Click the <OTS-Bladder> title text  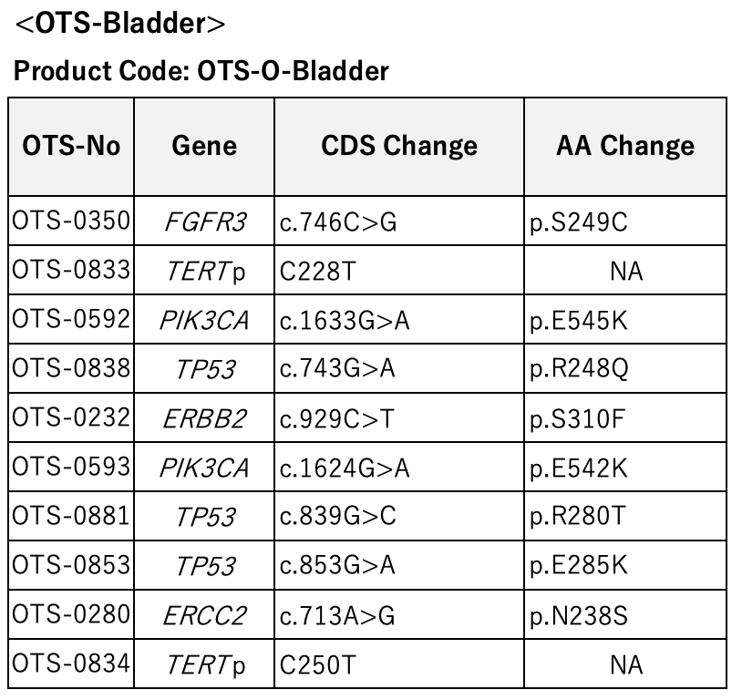120,23
